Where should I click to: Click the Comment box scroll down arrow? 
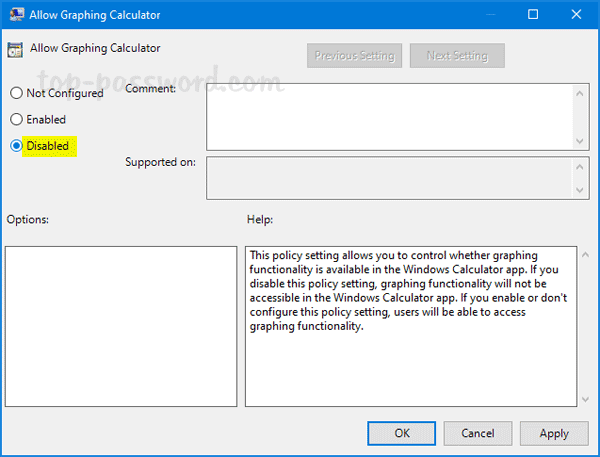pos(580,141)
